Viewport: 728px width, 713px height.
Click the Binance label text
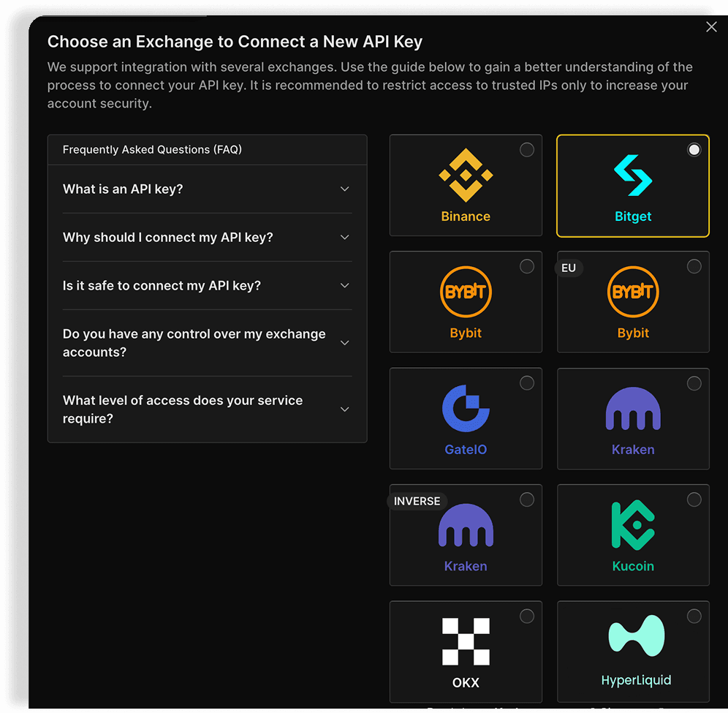pos(466,216)
